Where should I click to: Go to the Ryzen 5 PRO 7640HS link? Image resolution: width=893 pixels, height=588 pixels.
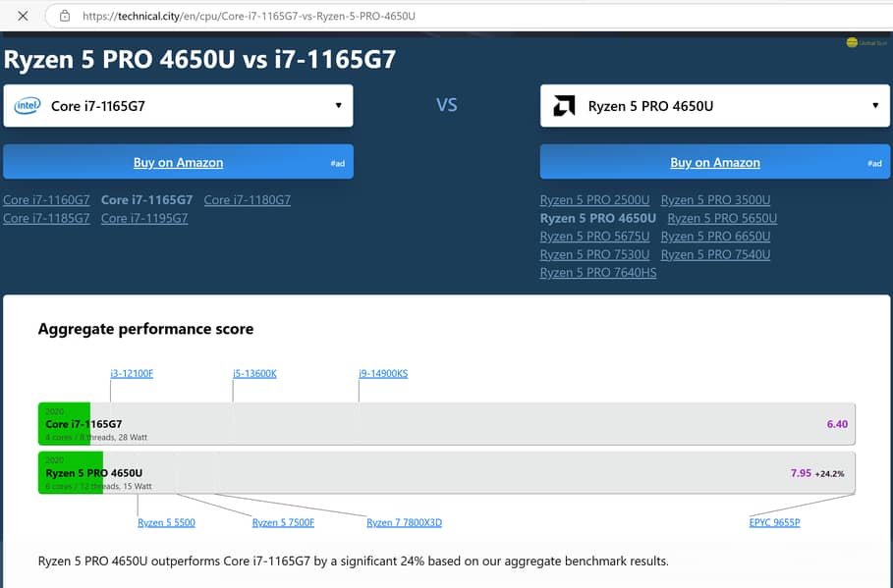[598, 273]
